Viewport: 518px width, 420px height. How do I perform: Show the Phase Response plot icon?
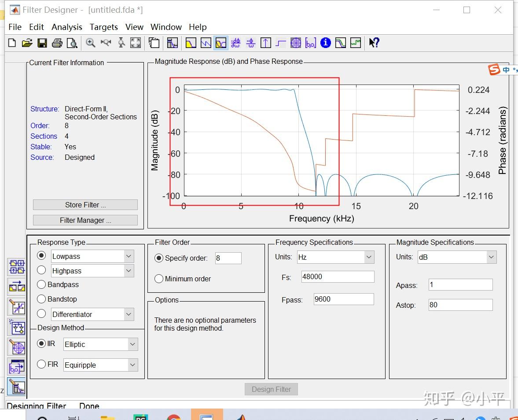click(x=206, y=43)
